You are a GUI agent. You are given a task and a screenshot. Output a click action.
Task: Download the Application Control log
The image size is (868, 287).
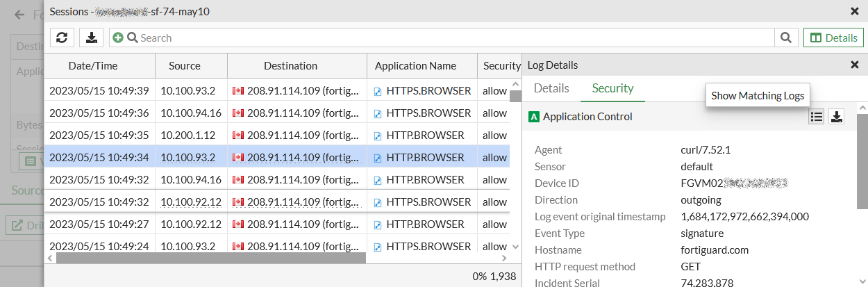tap(837, 117)
